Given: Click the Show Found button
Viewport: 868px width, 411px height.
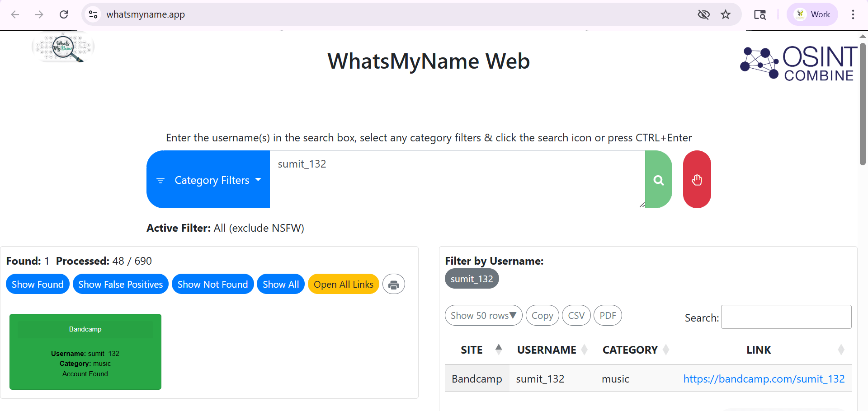Looking at the screenshot, I should (x=38, y=284).
